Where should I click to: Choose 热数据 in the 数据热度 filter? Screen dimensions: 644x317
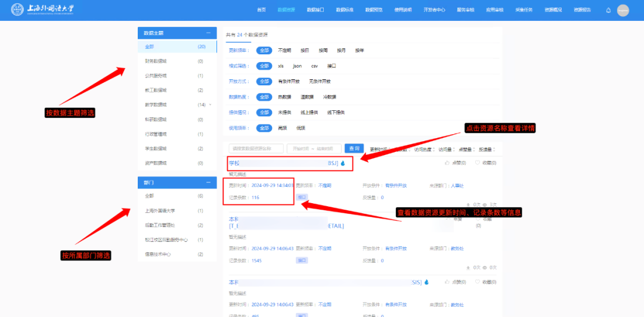(284, 97)
